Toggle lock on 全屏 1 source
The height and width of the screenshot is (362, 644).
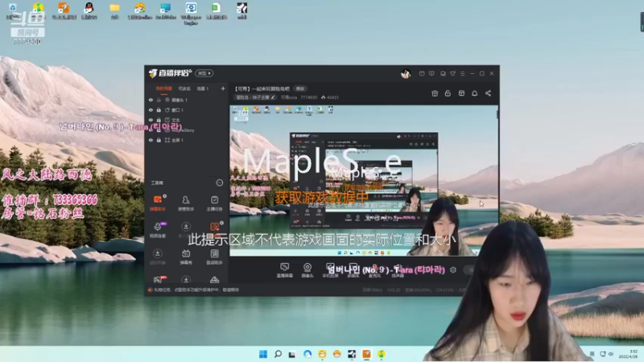(x=159, y=140)
